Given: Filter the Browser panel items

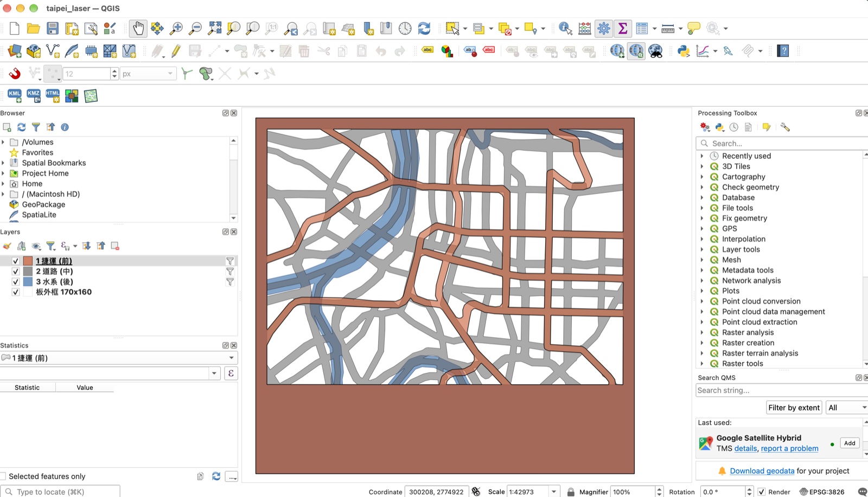Looking at the screenshot, I should [36, 127].
